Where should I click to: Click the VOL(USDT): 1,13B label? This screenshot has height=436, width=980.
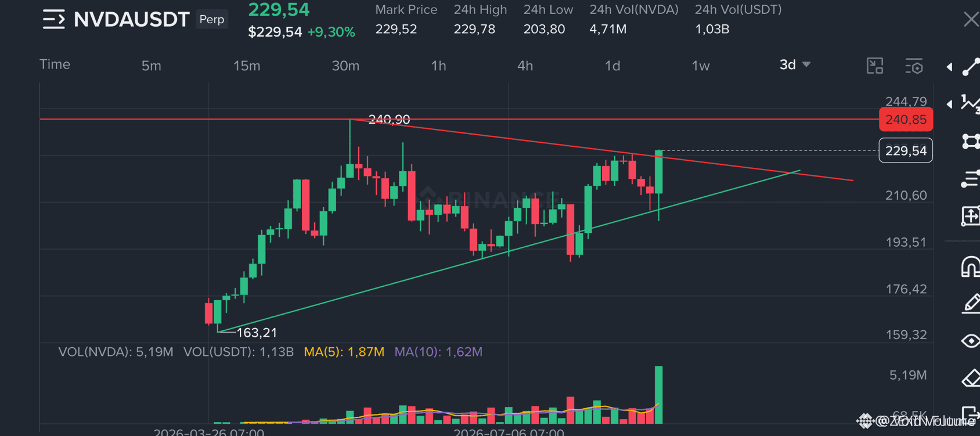(x=239, y=352)
